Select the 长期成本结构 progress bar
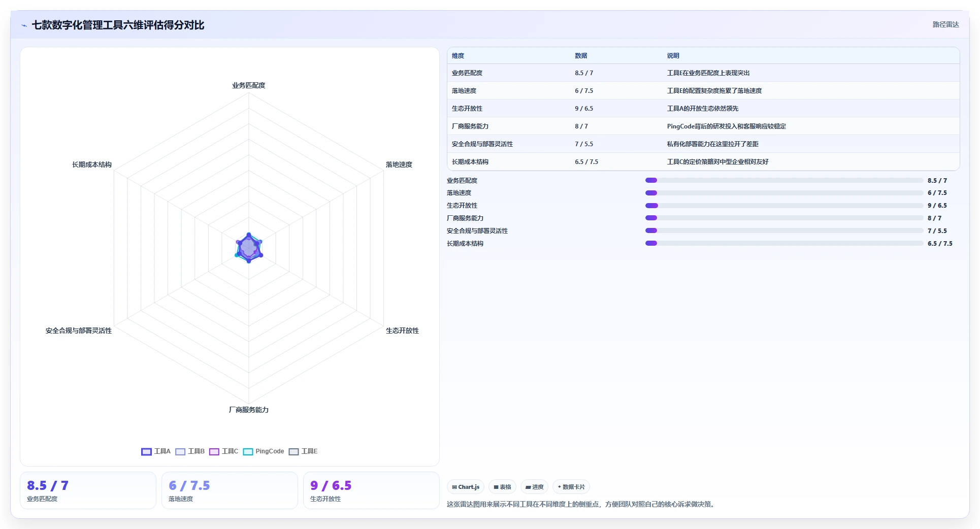Image resolution: width=980 pixels, height=529 pixels. pos(784,243)
